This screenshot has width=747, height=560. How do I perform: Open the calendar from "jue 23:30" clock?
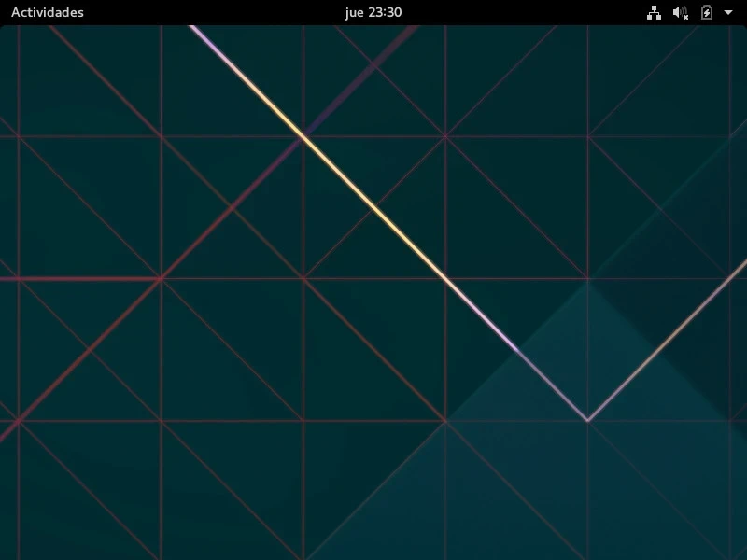pos(373,12)
